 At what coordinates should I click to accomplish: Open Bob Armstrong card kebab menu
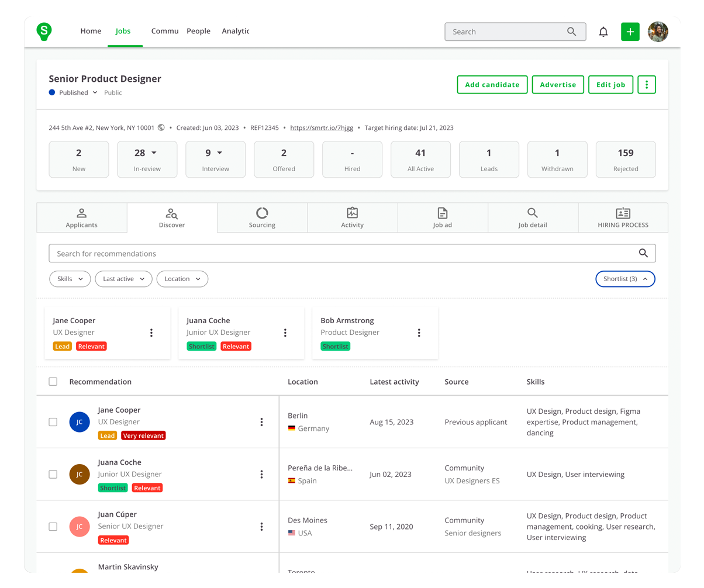point(419,333)
